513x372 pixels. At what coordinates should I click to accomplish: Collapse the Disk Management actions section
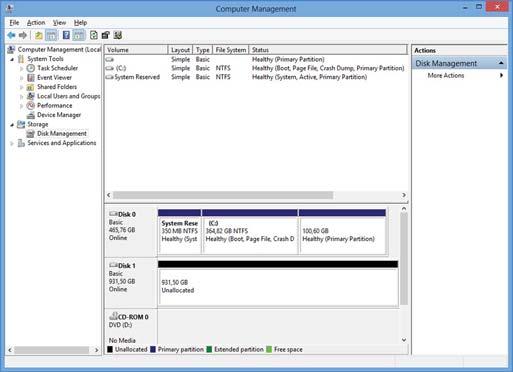[x=501, y=63]
